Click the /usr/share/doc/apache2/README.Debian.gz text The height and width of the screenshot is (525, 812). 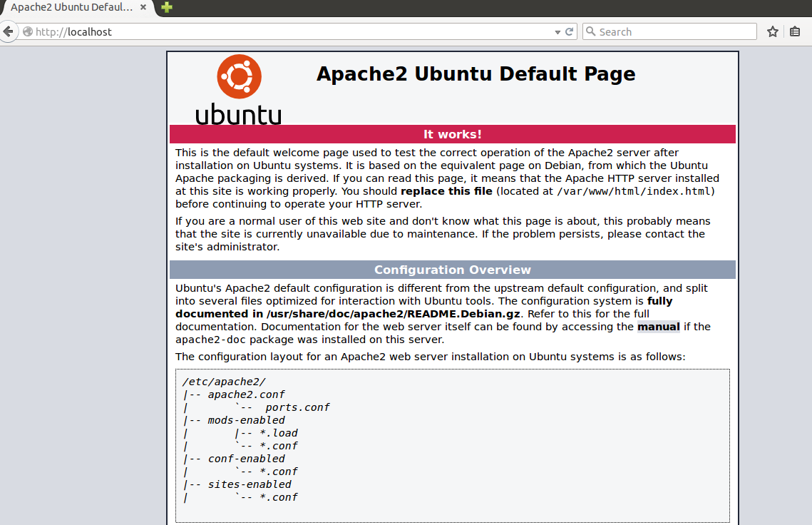[x=393, y=314]
